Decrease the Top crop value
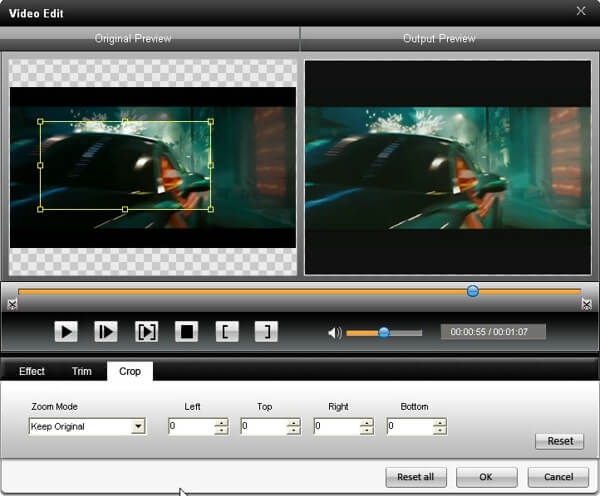The height and width of the screenshot is (496, 600). click(x=294, y=430)
